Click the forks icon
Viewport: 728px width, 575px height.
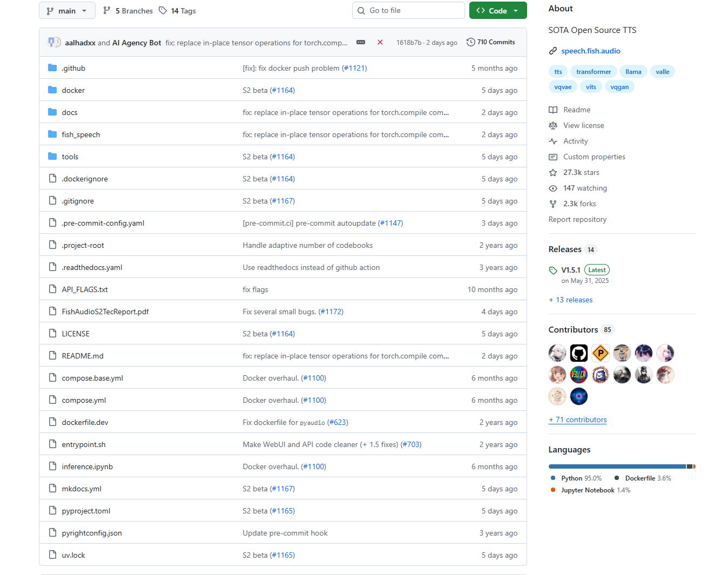(553, 204)
